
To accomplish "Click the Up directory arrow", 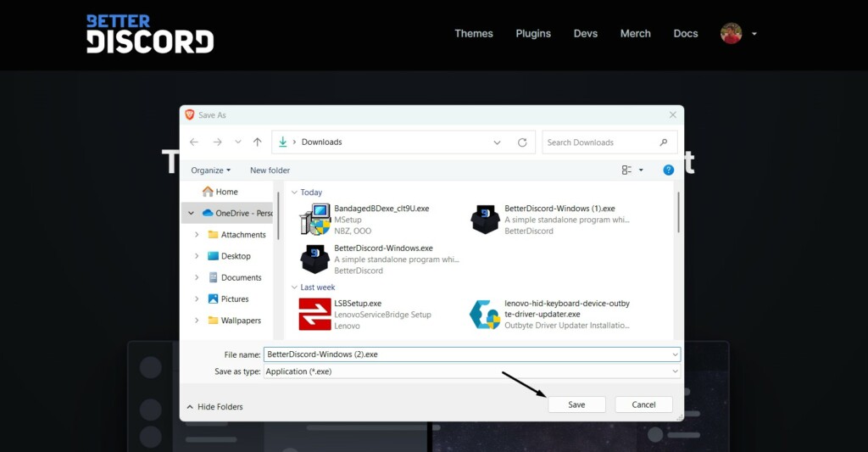I will (258, 142).
